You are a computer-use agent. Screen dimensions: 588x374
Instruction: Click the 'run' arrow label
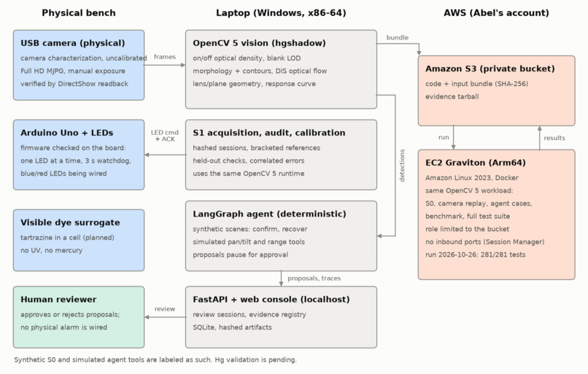[x=444, y=137]
